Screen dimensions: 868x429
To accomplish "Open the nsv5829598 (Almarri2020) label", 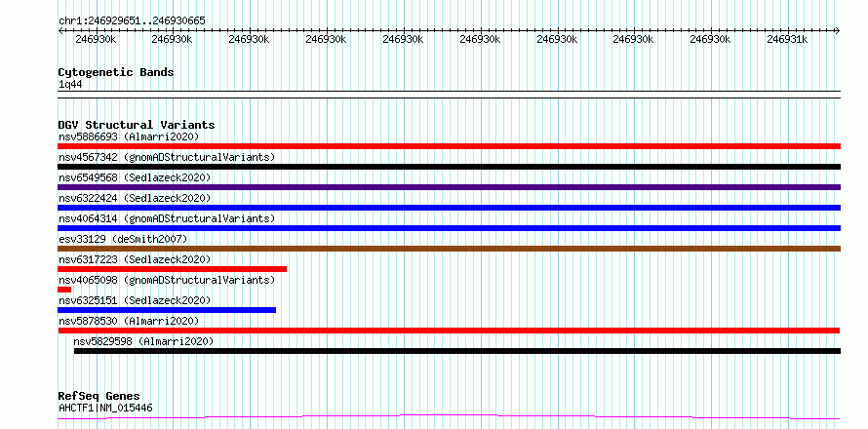I will click(143, 341).
